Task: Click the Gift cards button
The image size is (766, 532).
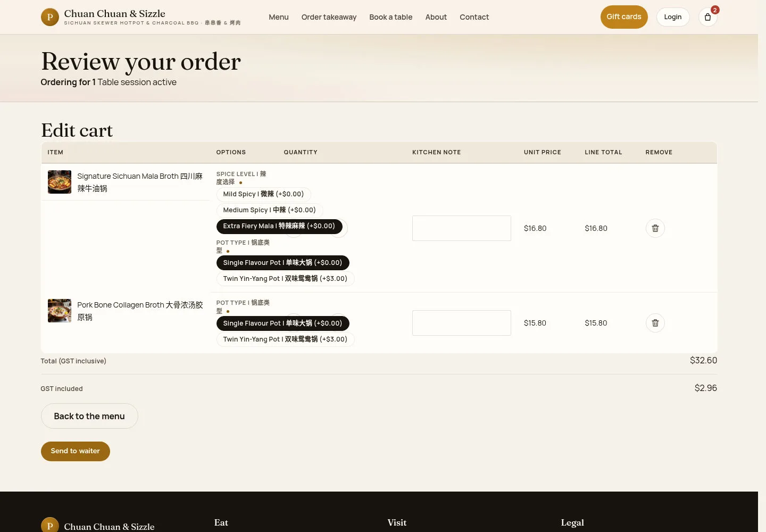Action: tap(624, 17)
